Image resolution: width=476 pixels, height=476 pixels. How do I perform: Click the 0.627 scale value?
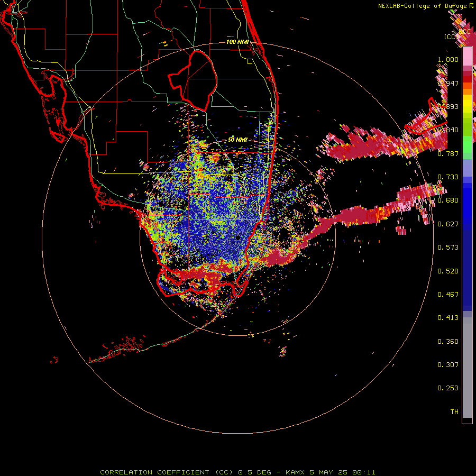click(448, 224)
